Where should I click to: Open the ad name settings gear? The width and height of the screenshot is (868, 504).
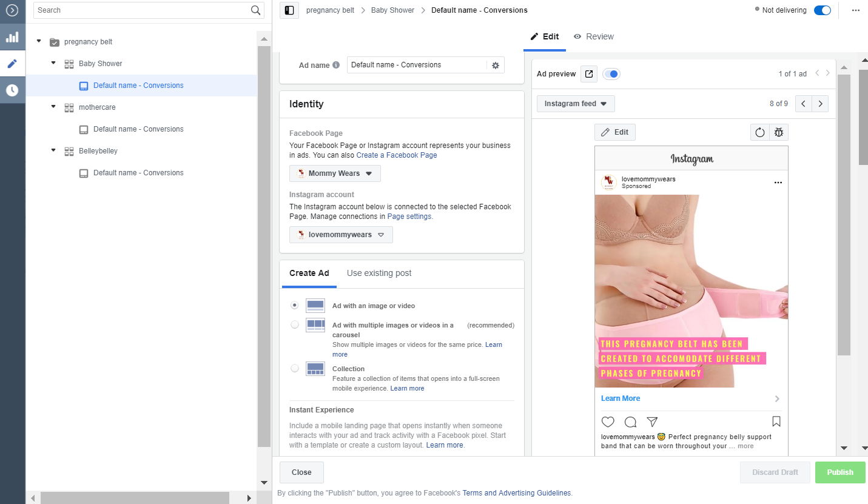496,66
